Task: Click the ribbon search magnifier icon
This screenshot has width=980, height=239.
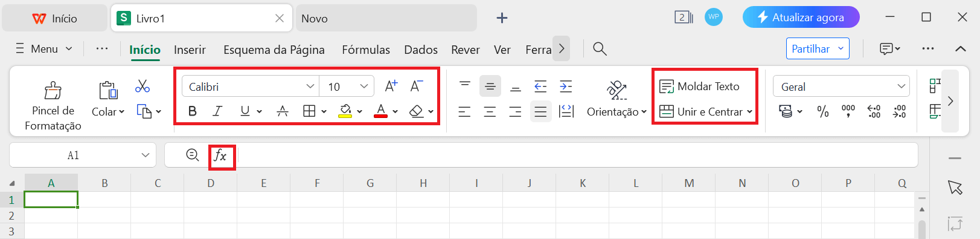Action: pos(600,48)
